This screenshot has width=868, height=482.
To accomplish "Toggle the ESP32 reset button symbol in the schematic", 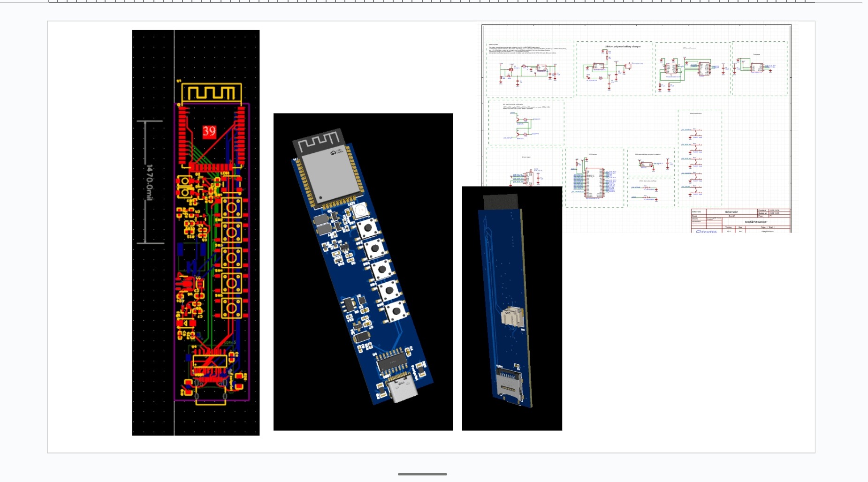I will [646, 198].
